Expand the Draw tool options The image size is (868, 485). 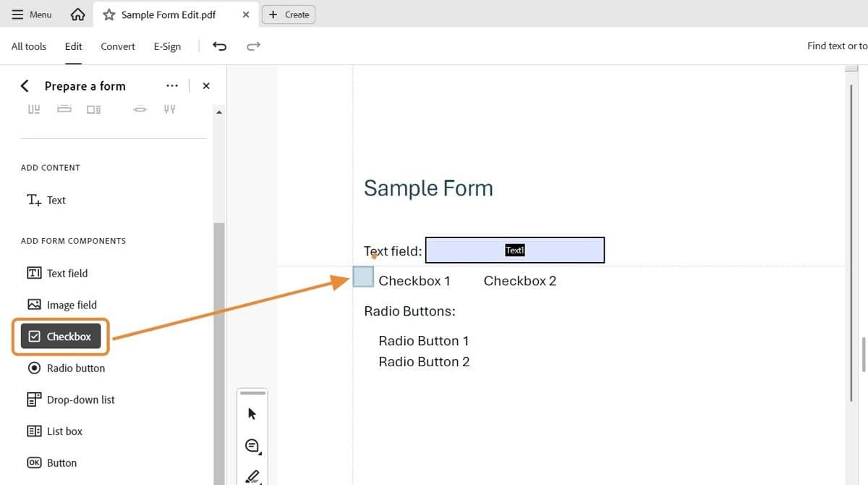click(x=252, y=476)
